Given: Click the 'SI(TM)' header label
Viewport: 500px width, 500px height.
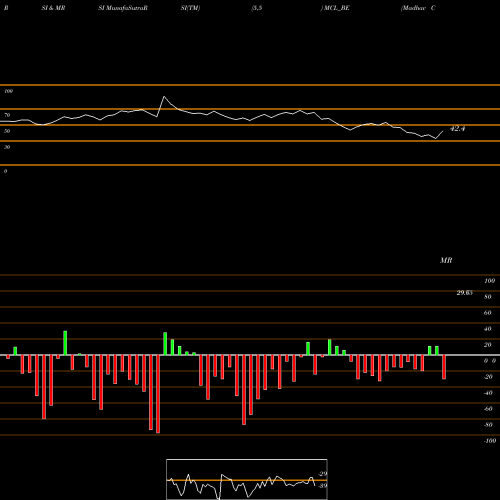Looking at the screenshot, I should (190, 8).
